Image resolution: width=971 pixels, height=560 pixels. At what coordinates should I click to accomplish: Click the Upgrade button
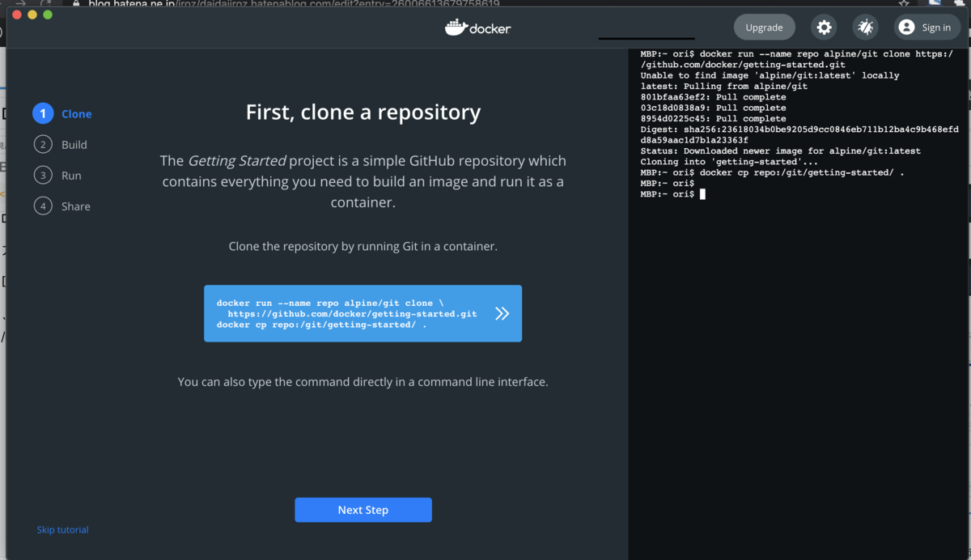click(764, 28)
